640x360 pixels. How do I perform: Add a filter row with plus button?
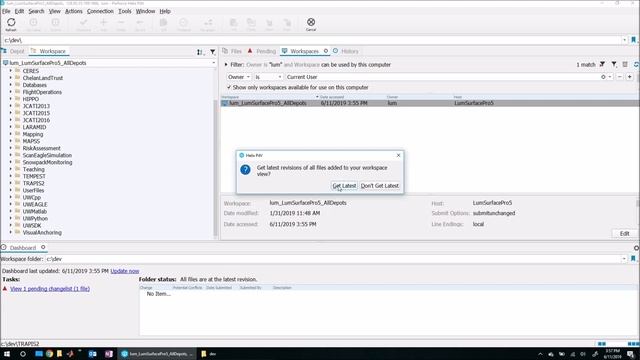pyautogui.click(x=630, y=77)
